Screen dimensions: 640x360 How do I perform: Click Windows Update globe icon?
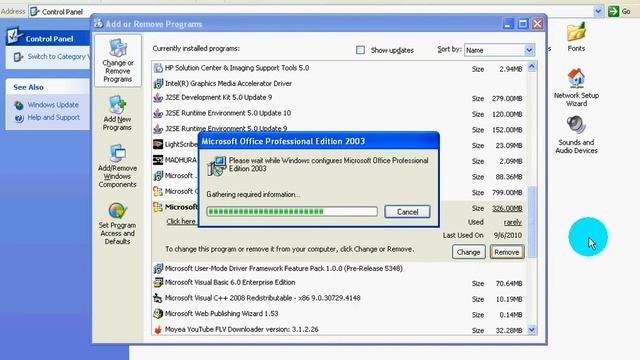pyautogui.click(x=19, y=105)
